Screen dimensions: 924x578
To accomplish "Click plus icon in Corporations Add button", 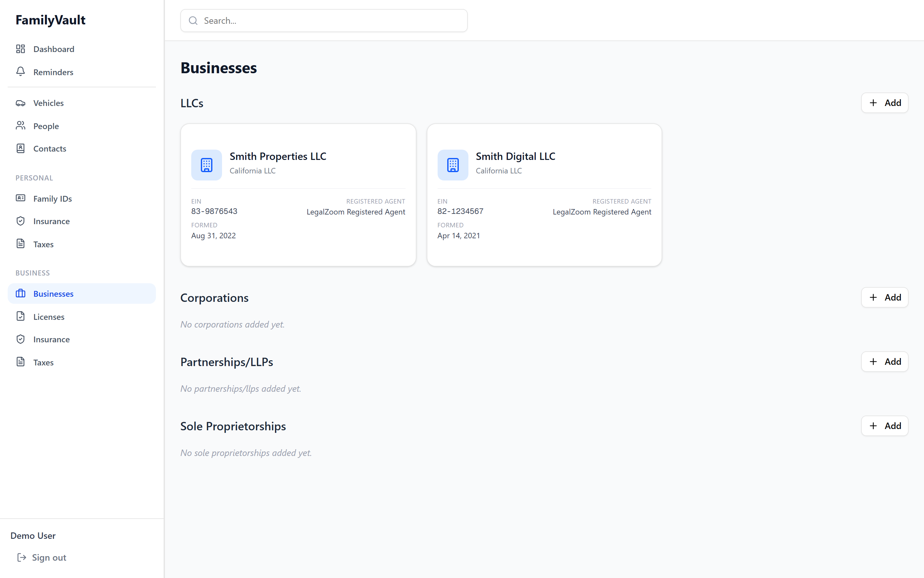I will (873, 297).
